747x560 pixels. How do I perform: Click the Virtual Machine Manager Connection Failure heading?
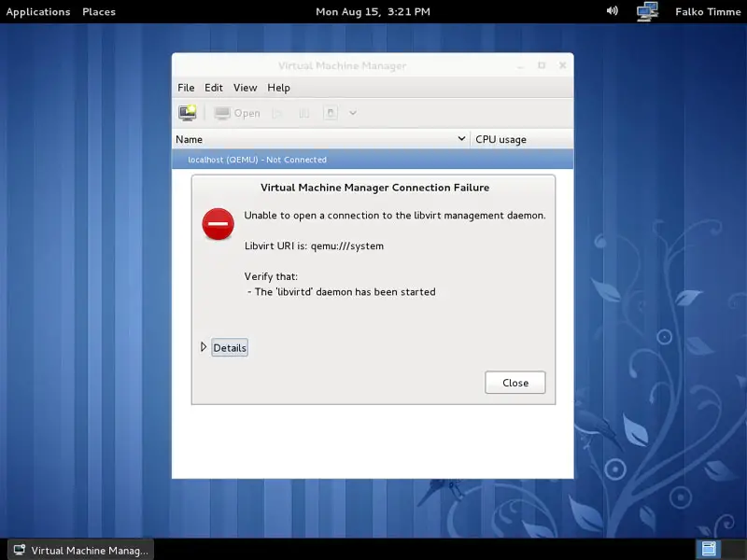375,188
